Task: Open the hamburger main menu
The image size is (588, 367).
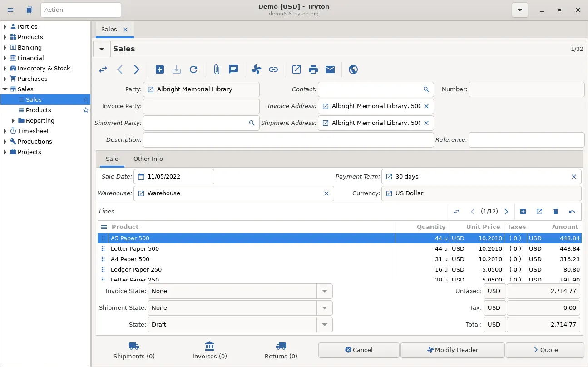Action: coord(10,10)
